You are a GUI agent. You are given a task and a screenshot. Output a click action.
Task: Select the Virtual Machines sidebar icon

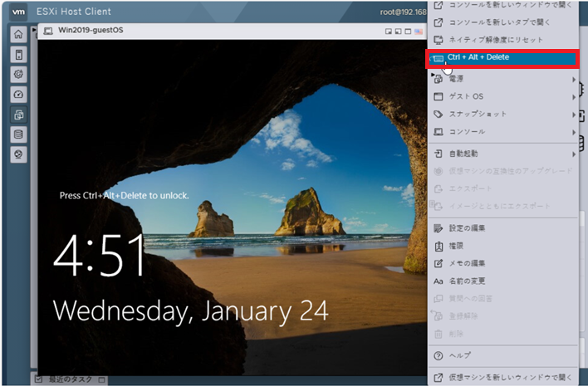click(18, 114)
